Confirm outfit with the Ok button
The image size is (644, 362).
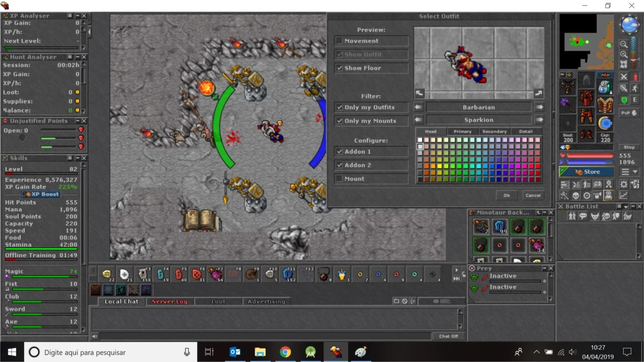coord(506,195)
